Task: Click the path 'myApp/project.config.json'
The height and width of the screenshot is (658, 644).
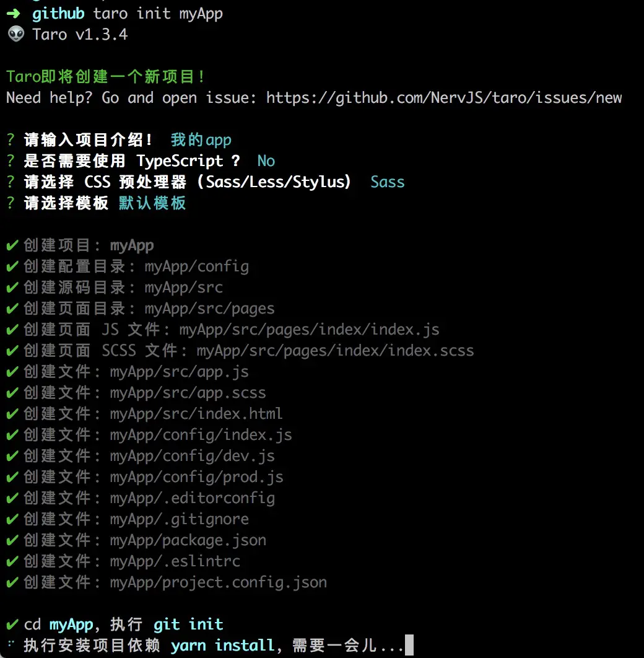Action: (x=219, y=582)
